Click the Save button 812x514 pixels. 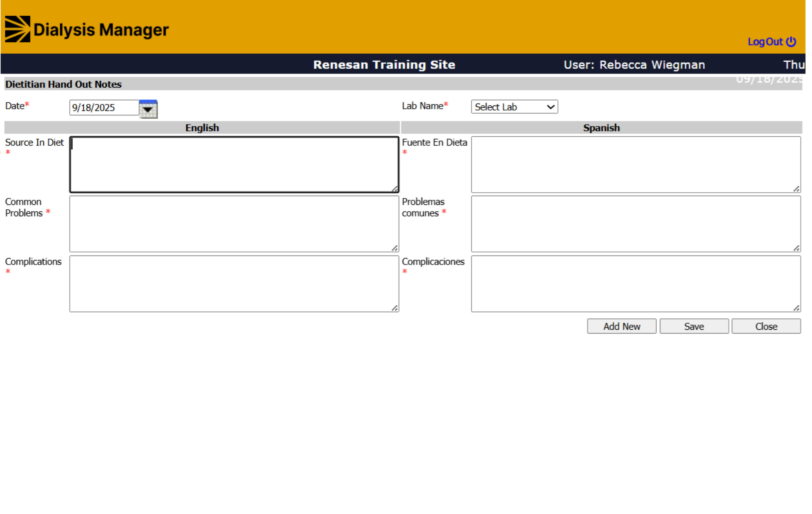point(694,326)
